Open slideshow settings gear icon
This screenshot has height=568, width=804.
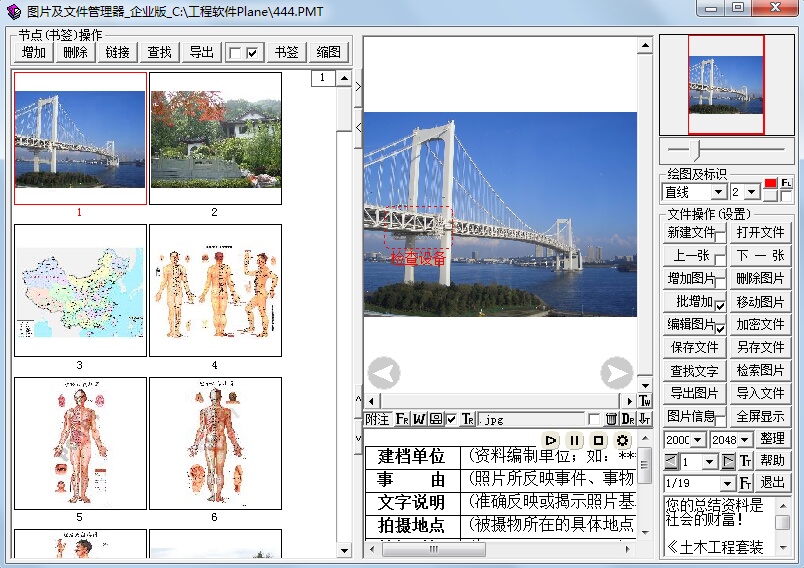tap(622, 440)
